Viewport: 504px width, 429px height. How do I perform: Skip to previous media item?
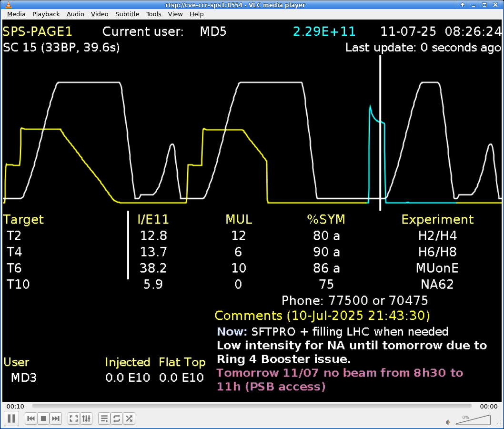point(31,419)
